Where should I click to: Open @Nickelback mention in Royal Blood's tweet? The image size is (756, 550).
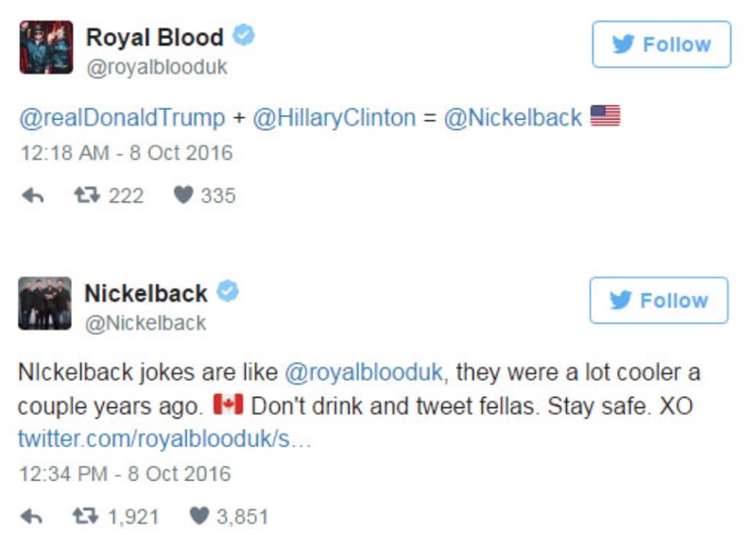coord(512,117)
